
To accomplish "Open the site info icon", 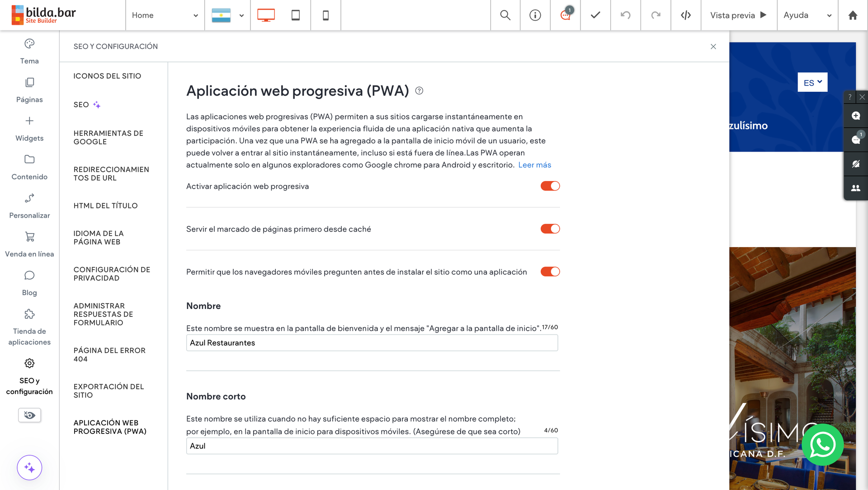I will (535, 15).
